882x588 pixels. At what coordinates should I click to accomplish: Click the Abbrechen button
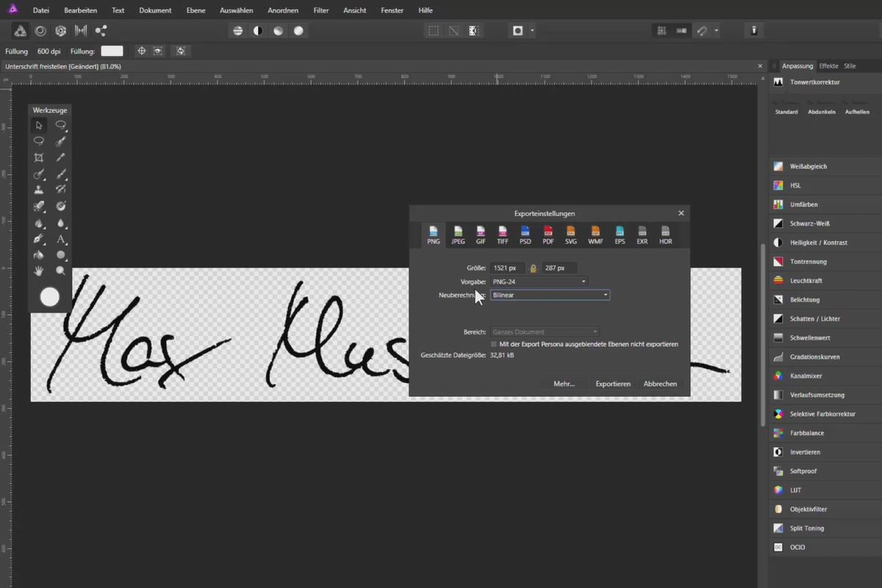[660, 384]
